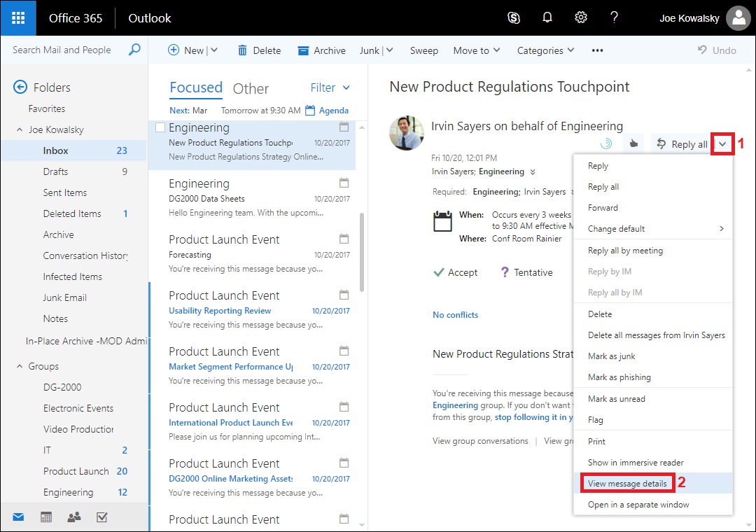Select Reply from the menu

pos(653,166)
